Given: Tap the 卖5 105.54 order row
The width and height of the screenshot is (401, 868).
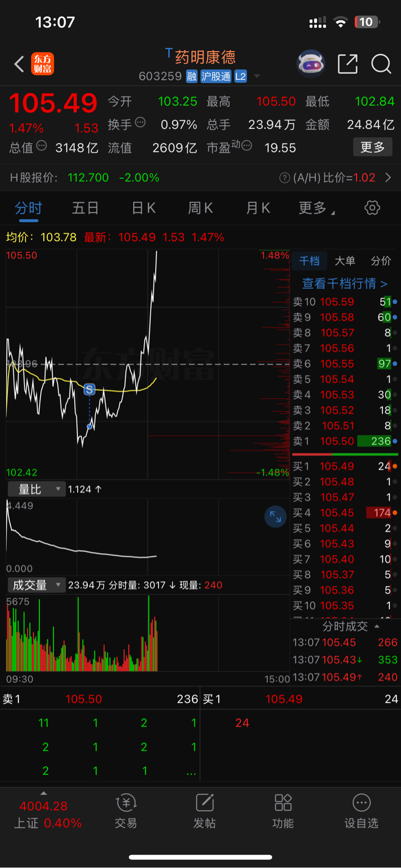Looking at the screenshot, I should coord(345,379).
